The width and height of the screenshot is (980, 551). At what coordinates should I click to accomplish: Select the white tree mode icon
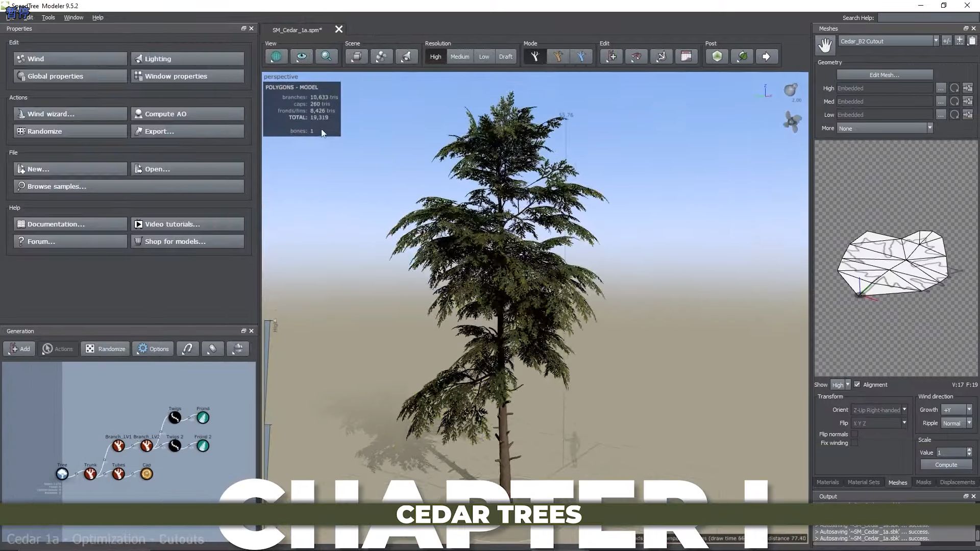(534, 57)
